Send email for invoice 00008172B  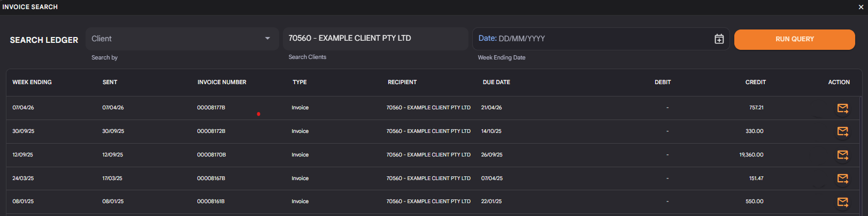(x=842, y=131)
